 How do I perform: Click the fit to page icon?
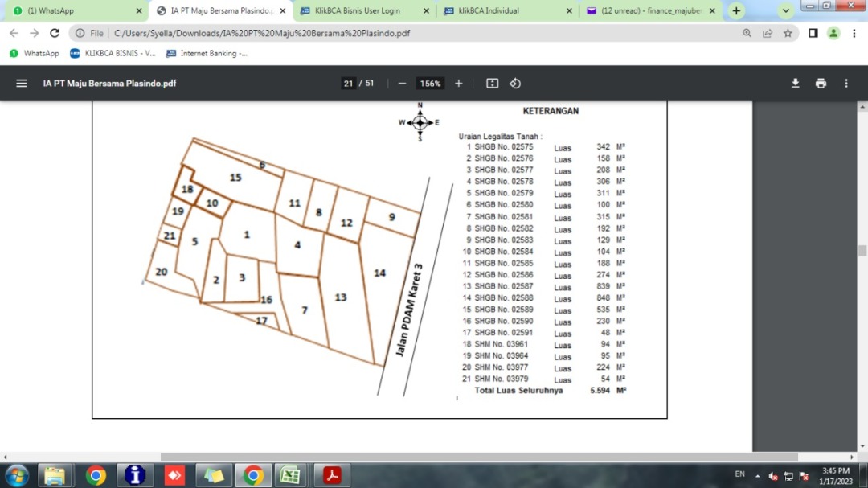493,84
